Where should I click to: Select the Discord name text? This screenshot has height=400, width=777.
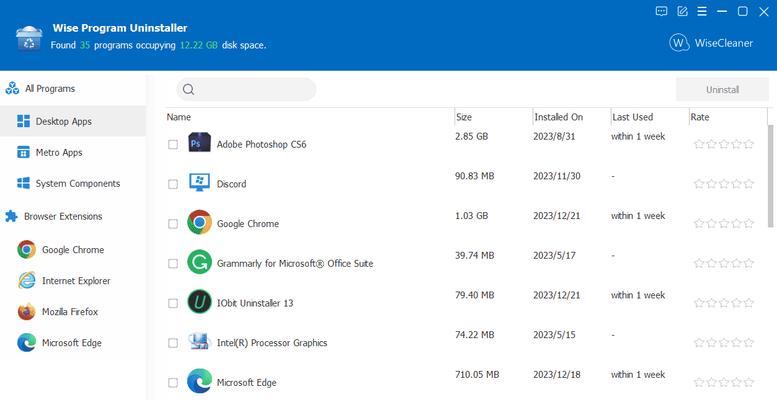(x=231, y=184)
